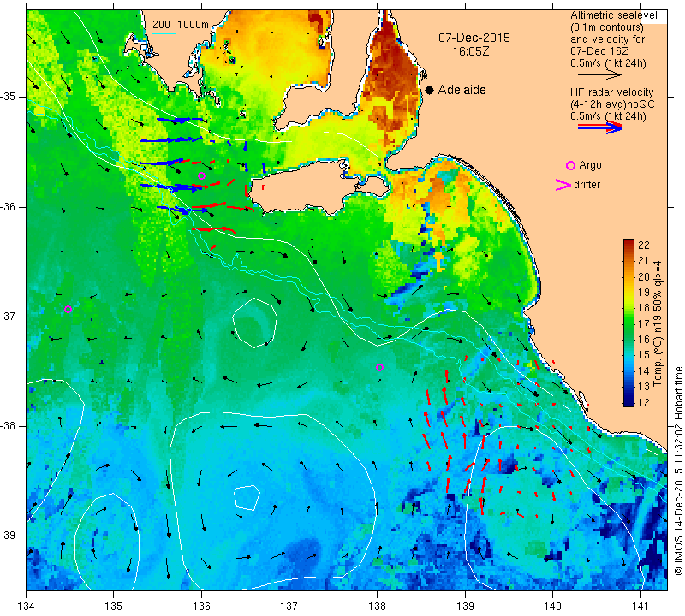
Task: Click the red-blue HF radar legend arrow
Action: (x=599, y=127)
